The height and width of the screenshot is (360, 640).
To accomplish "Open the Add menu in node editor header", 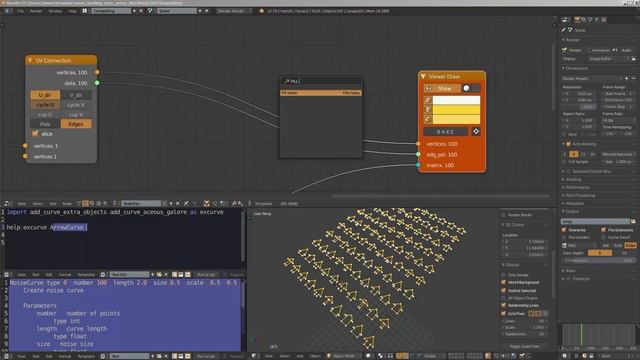I will [x=53, y=203].
